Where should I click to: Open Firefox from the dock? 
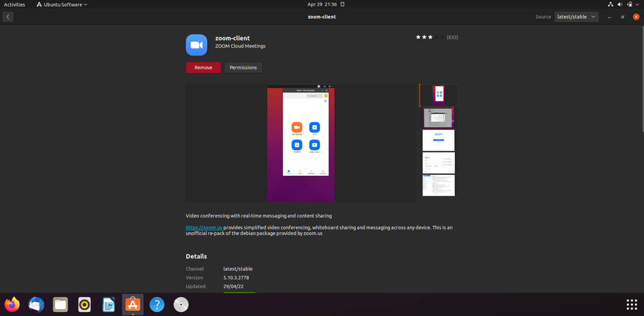pyautogui.click(x=12, y=304)
